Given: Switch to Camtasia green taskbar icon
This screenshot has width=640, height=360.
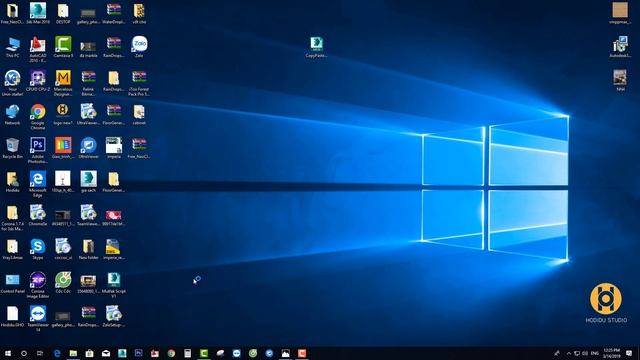Looking at the screenshot, I should coord(204,353).
